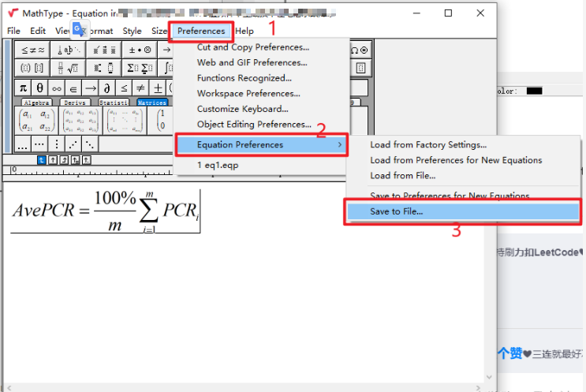Open Object Editing Preferences
The image size is (586, 392).
(x=254, y=124)
